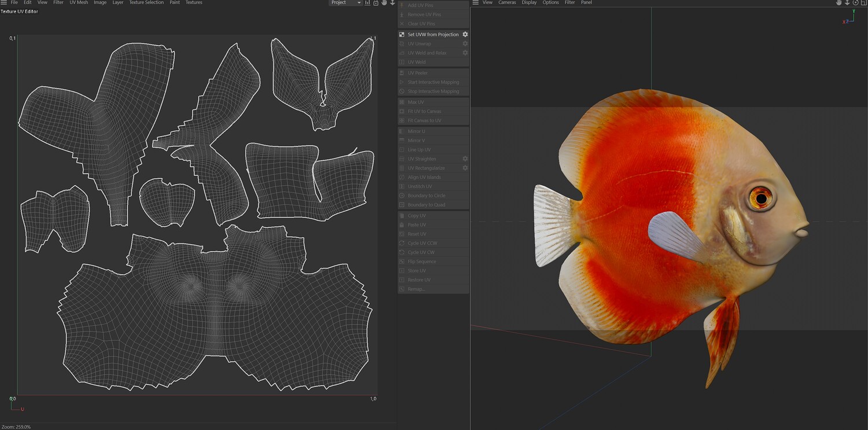Click the Paste UV command
The height and width of the screenshot is (430, 868).
click(x=433, y=225)
